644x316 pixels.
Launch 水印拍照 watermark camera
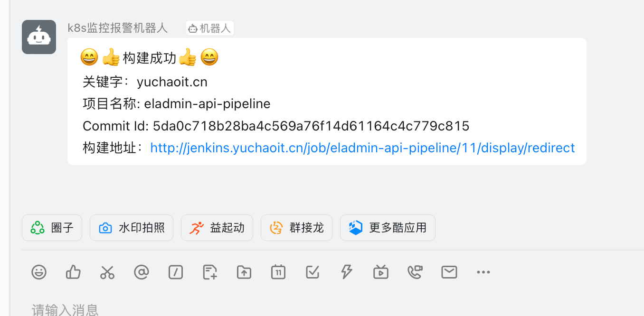132,228
